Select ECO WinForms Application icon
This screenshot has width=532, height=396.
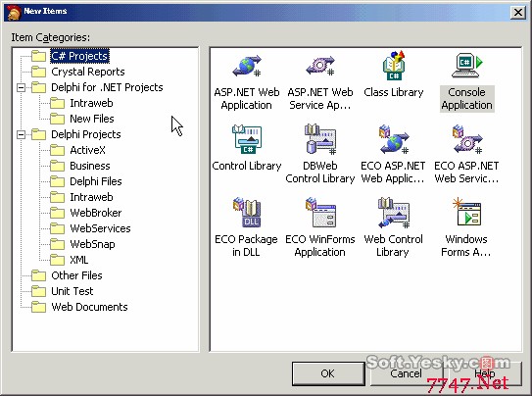point(320,213)
